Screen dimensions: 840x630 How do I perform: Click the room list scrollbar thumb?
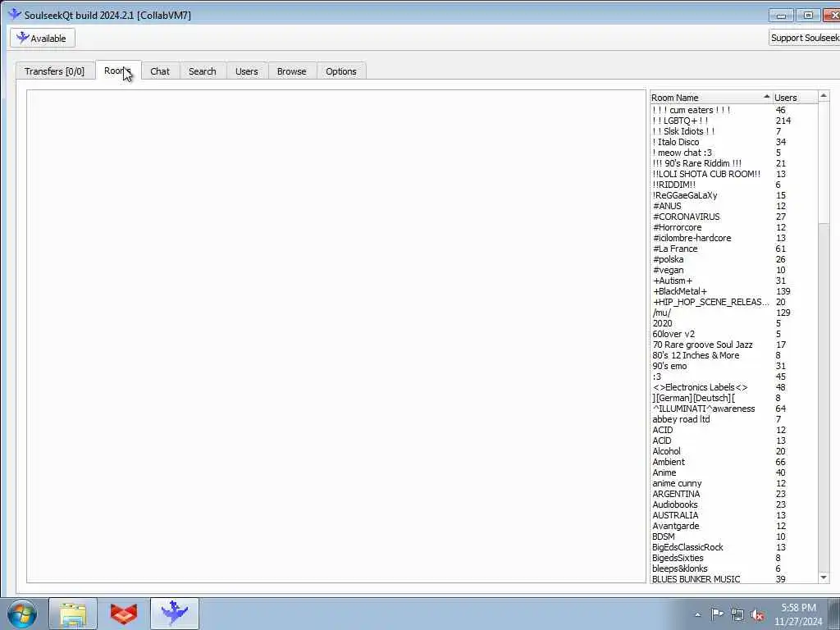[x=824, y=162]
